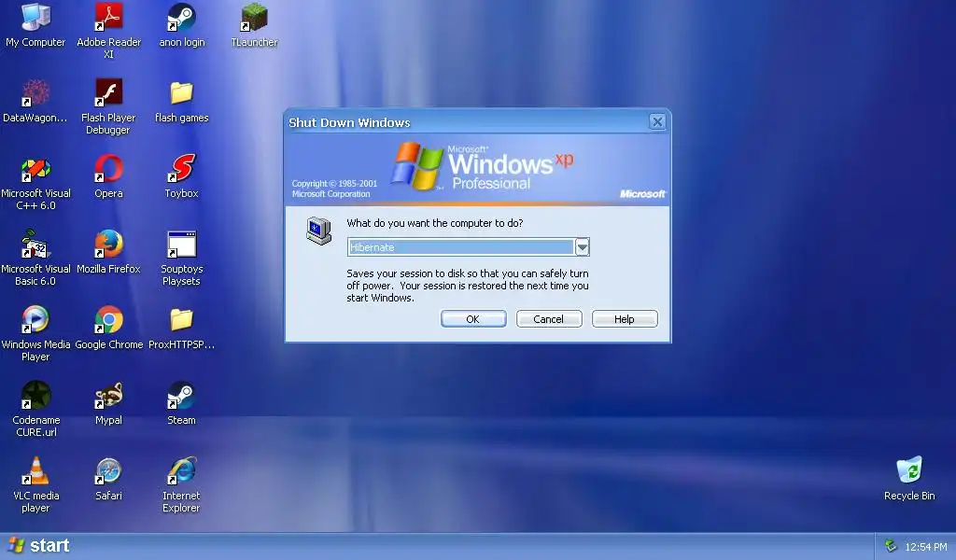956x560 pixels.
Task: Open the shutdown action dropdown arrow
Action: pyautogui.click(x=583, y=247)
